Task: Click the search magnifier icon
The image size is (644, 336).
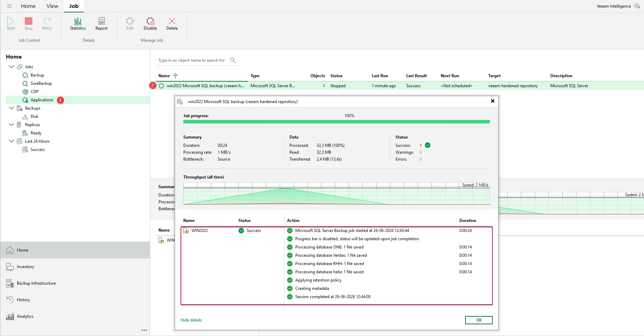Action: [233, 60]
